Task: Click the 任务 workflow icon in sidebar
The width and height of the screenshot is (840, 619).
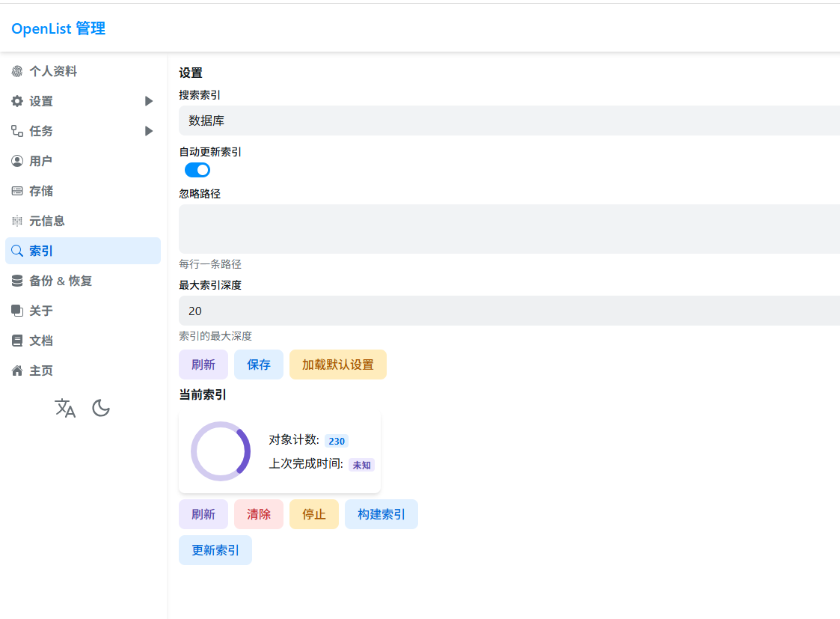Action: pos(17,131)
